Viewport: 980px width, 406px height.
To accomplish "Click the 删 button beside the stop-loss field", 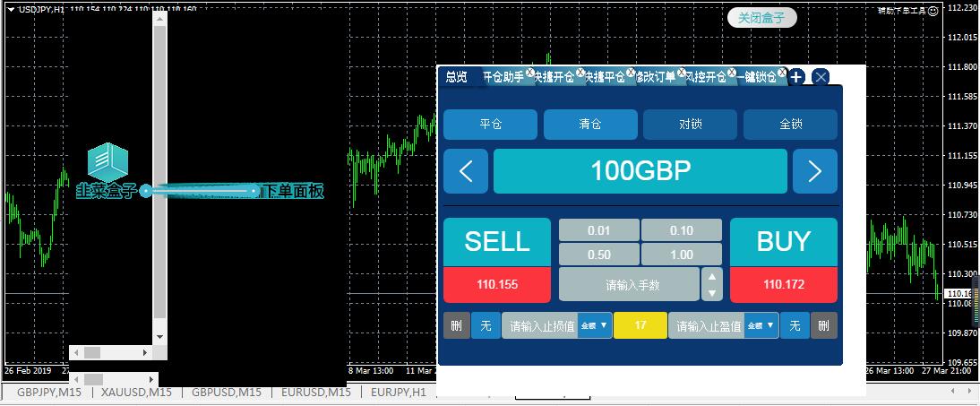I will point(456,325).
